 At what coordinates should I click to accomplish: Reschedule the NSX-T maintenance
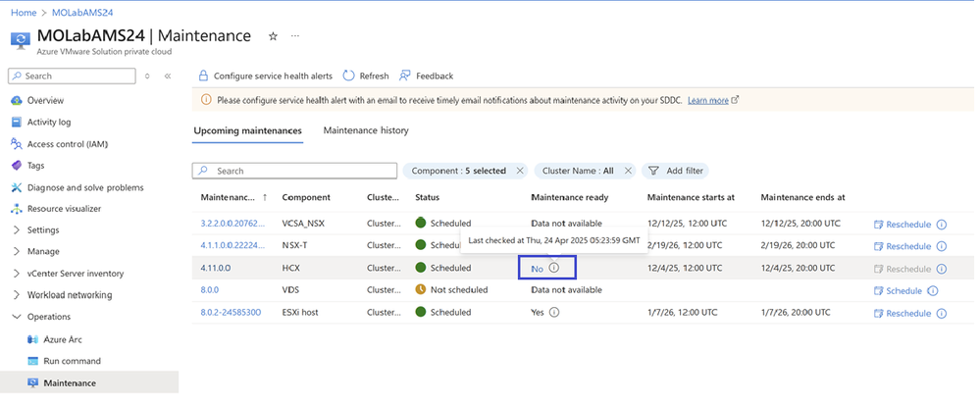(902, 246)
